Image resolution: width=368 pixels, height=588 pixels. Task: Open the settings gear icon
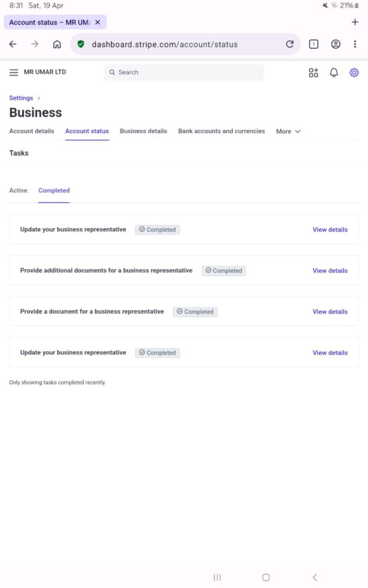(354, 72)
